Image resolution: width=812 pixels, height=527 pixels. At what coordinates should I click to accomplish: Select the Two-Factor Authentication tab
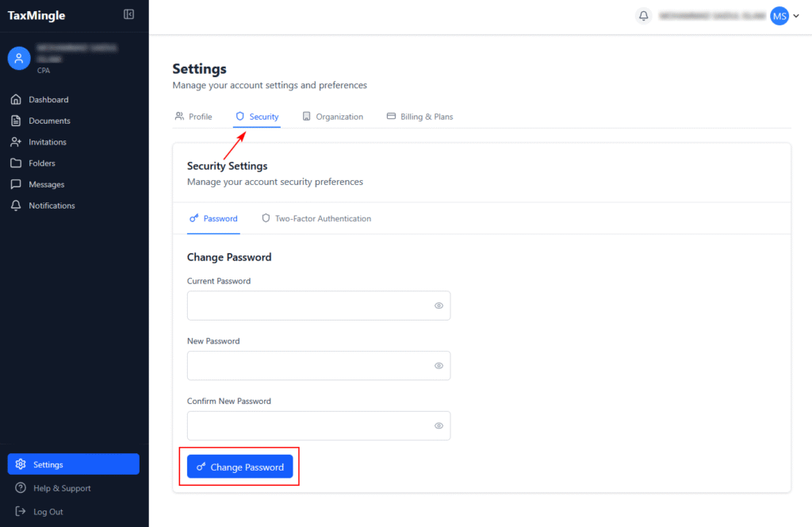[x=316, y=218]
